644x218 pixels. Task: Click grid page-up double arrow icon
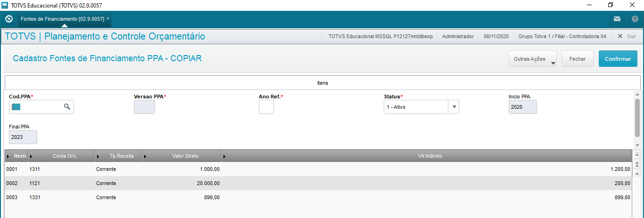[637, 164]
